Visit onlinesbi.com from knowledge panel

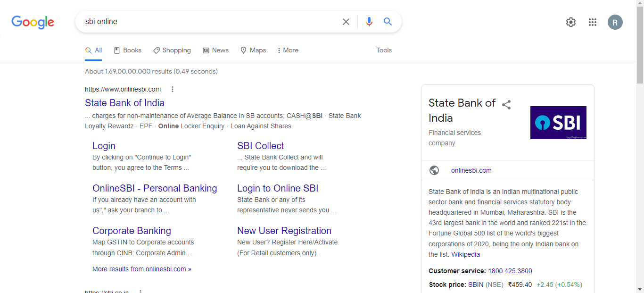tap(471, 170)
